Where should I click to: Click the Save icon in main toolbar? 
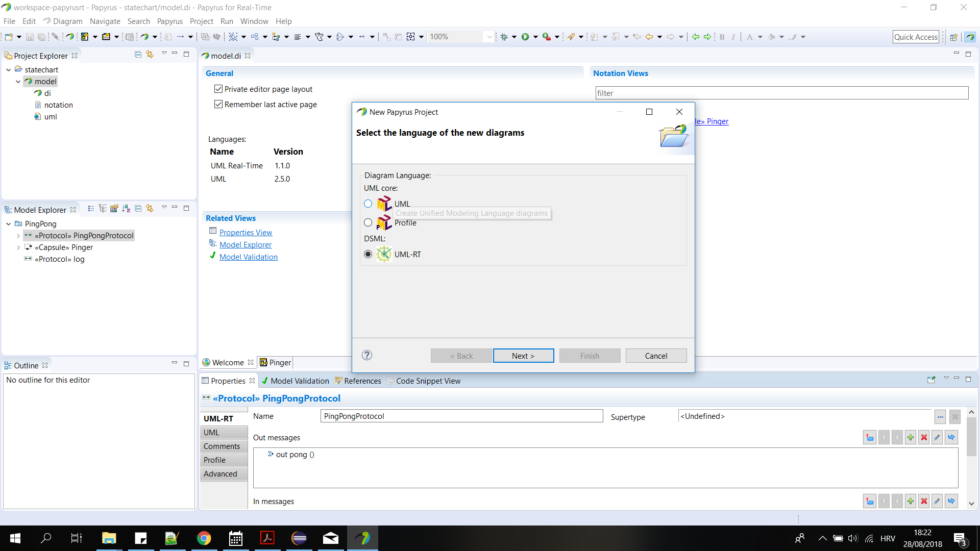(x=30, y=37)
